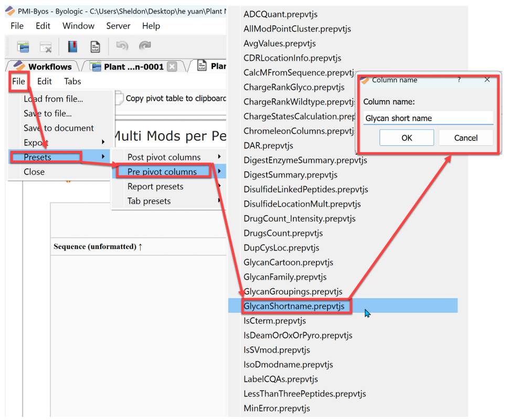Click the redo arrow in toolbar
This screenshot has height=420, width=507.
[145, 46]
